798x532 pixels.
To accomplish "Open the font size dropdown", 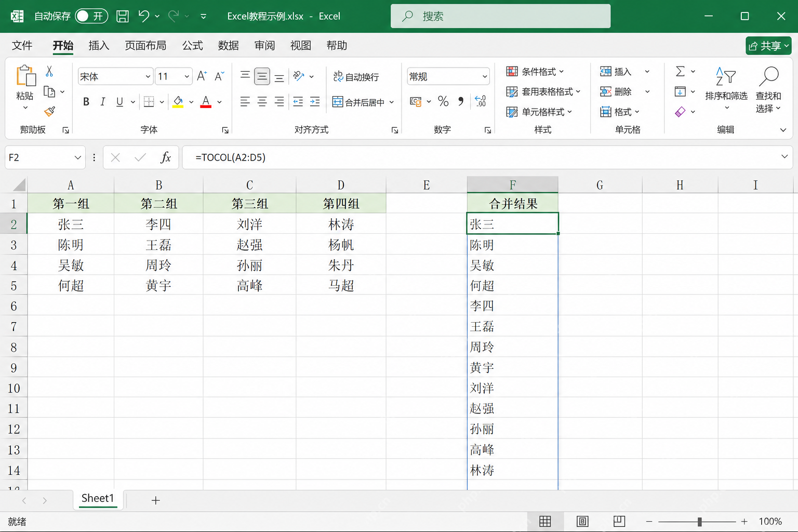I will tap(187, 76).
